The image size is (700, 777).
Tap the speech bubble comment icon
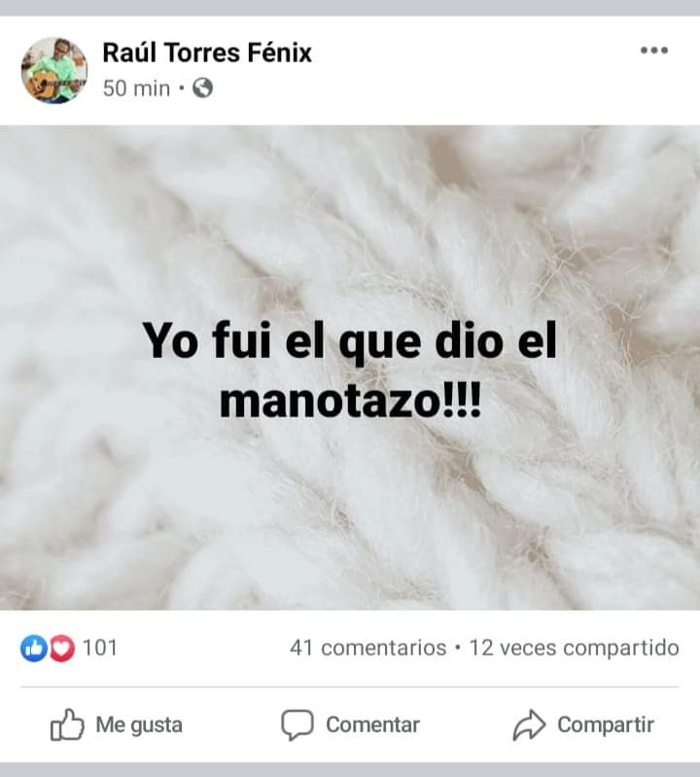coord(297,724)
